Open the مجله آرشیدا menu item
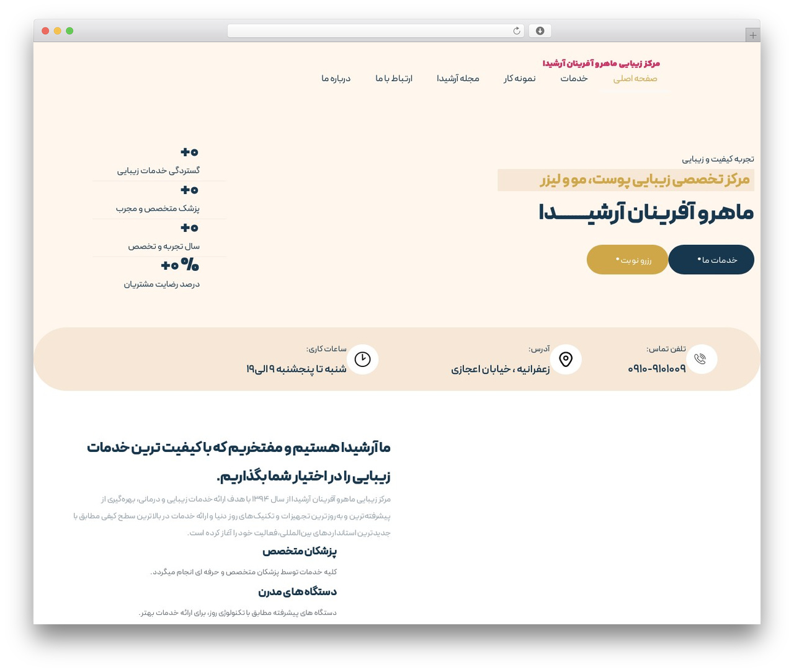This screenshot has height=672, width=794. click(458, 78)
